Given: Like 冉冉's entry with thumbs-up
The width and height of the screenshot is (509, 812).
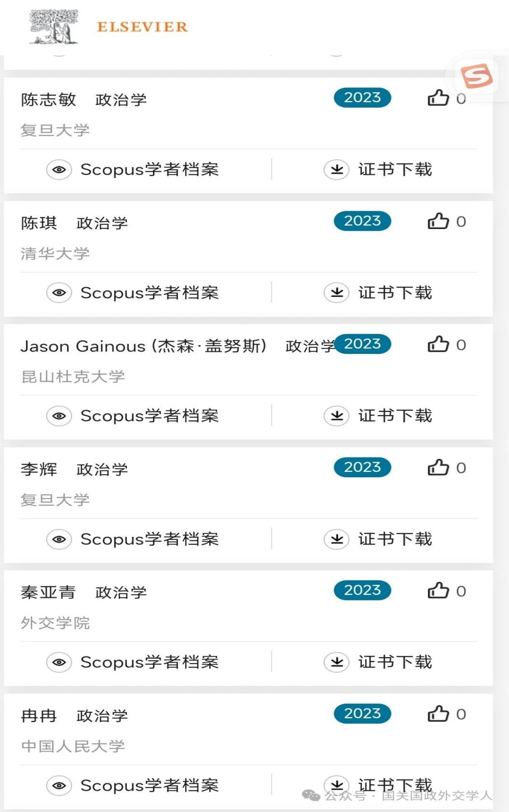Looking at the screenshot, I should pos(438,714).
